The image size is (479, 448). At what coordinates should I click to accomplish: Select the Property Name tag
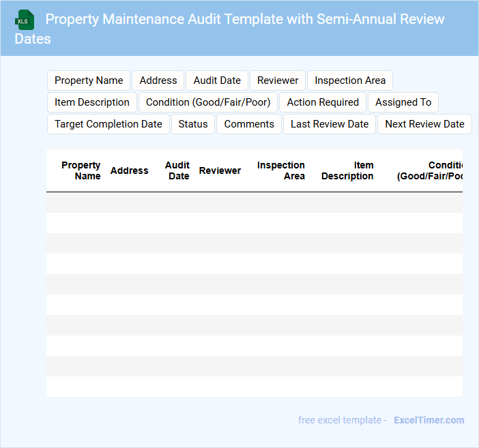pos(89,80)
